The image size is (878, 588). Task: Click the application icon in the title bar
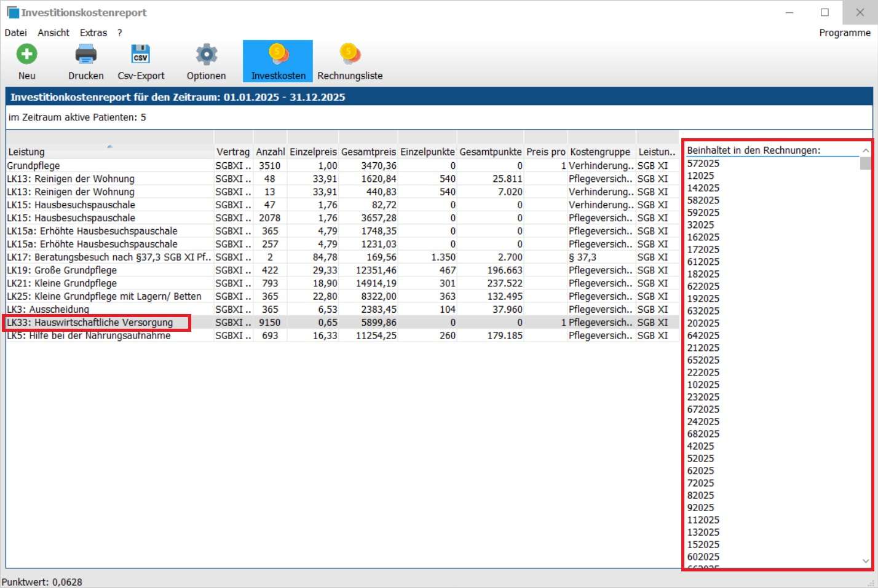click(x=12, y=12)
